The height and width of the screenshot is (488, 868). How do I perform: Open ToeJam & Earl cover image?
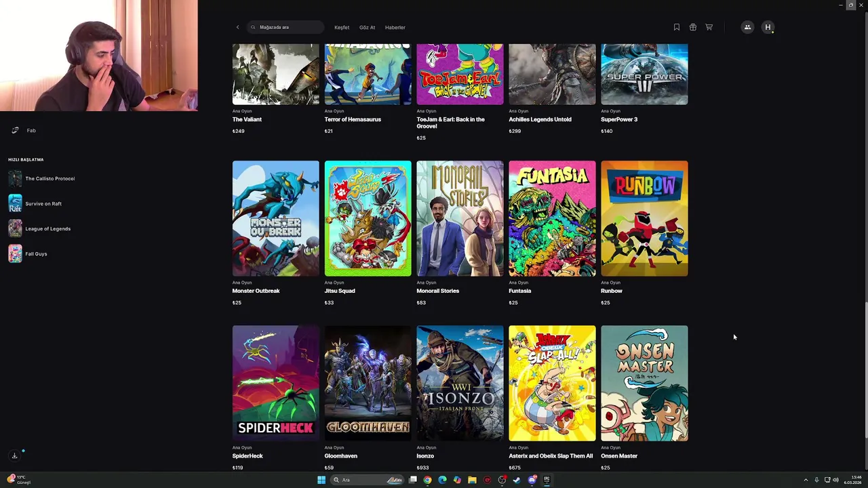tap(460, 74)
